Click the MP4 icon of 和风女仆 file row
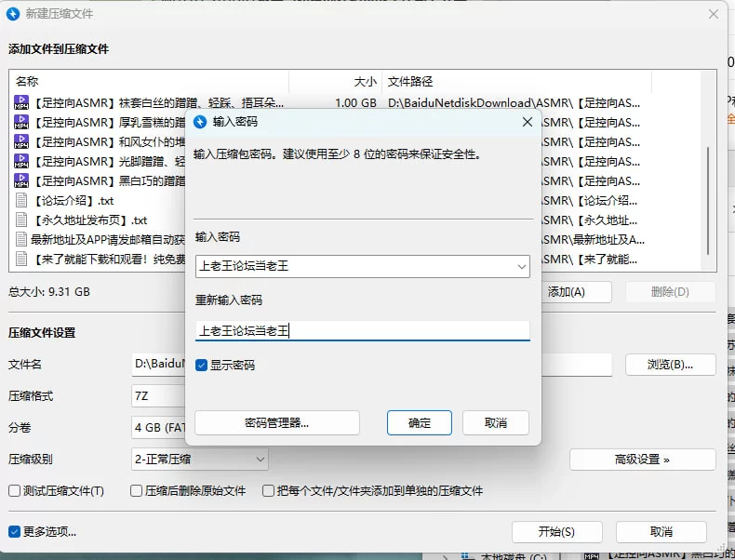The width and height of the screenshot is (735, 560). (21, 142)
